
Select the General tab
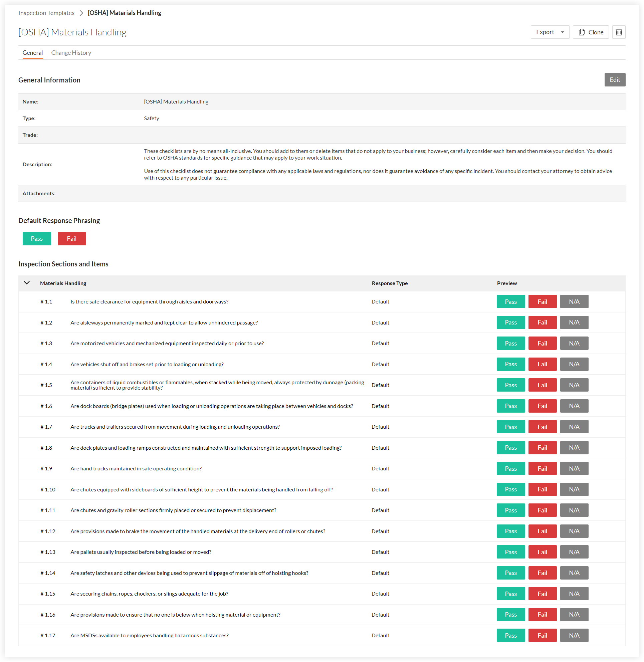tap(32, 53)
